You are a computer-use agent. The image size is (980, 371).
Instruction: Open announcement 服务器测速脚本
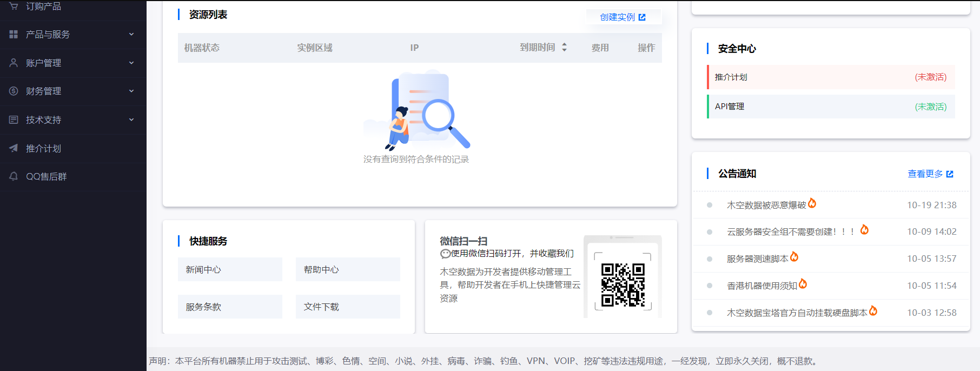(x=758, y=259)
